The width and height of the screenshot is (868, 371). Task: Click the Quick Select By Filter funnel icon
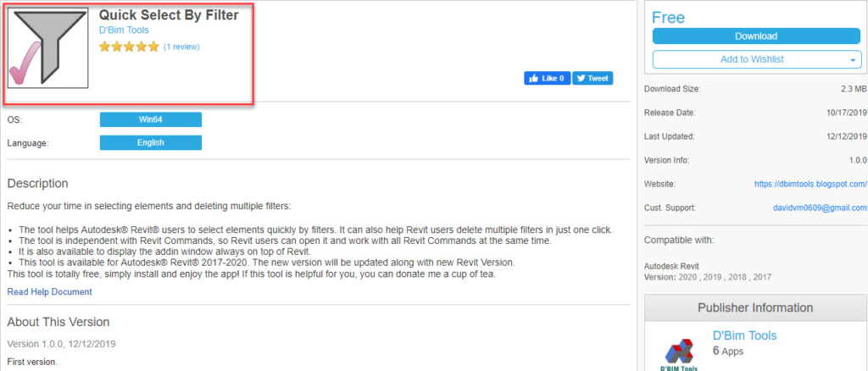[x=47, y=47]
